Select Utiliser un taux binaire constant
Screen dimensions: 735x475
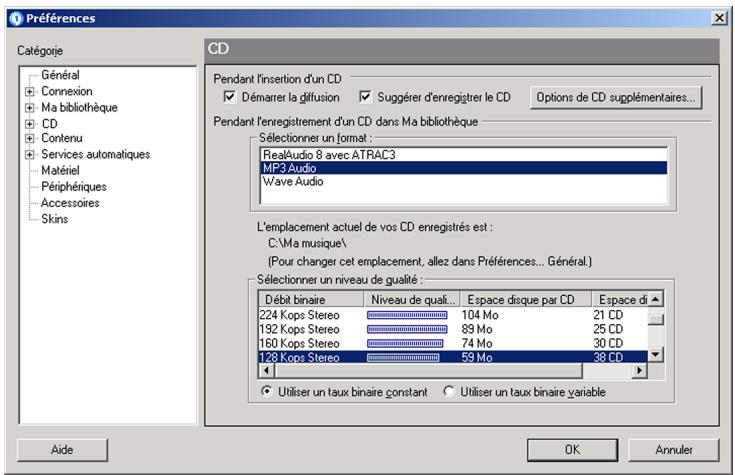(x=265, y=391)
